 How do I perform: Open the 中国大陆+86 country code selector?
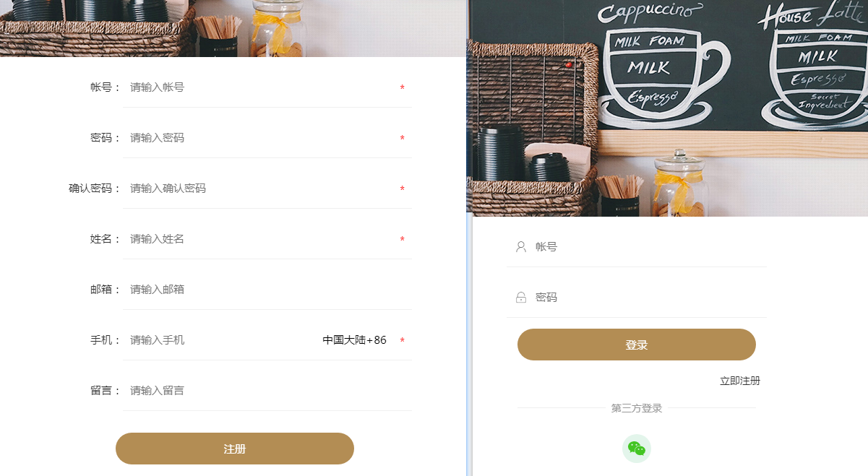(354, 340)
